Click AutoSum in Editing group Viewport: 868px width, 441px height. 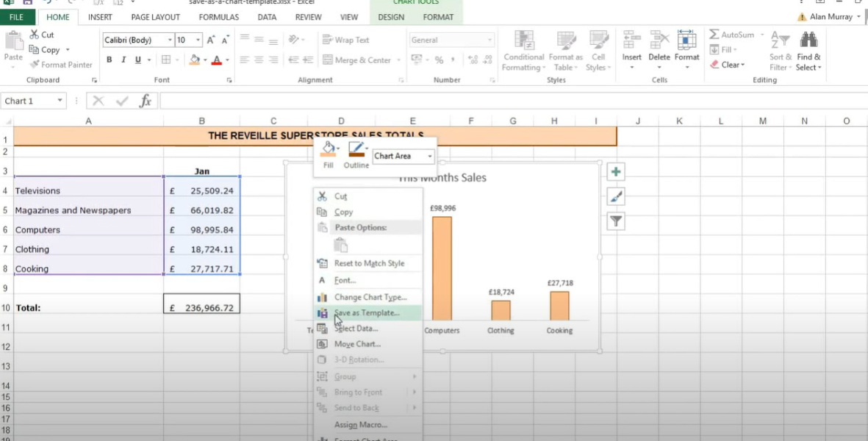tap(732, 35)
